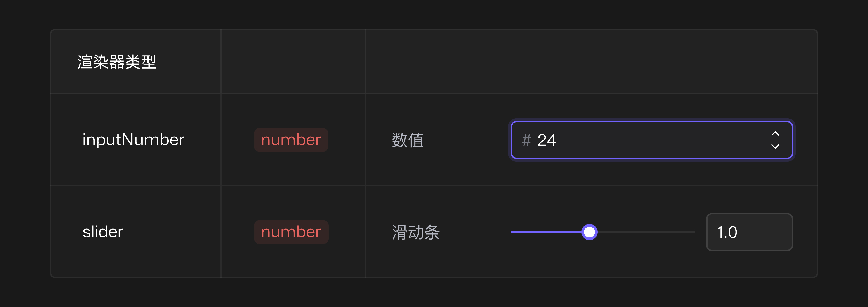Select the red number badge in the inputNumber row

click(x=291, y=140)
